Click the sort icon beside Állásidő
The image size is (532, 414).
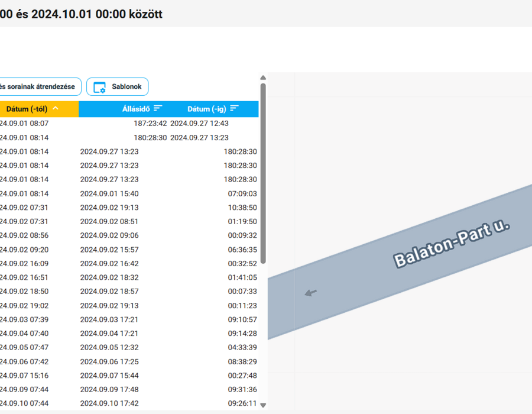(158, 108)
